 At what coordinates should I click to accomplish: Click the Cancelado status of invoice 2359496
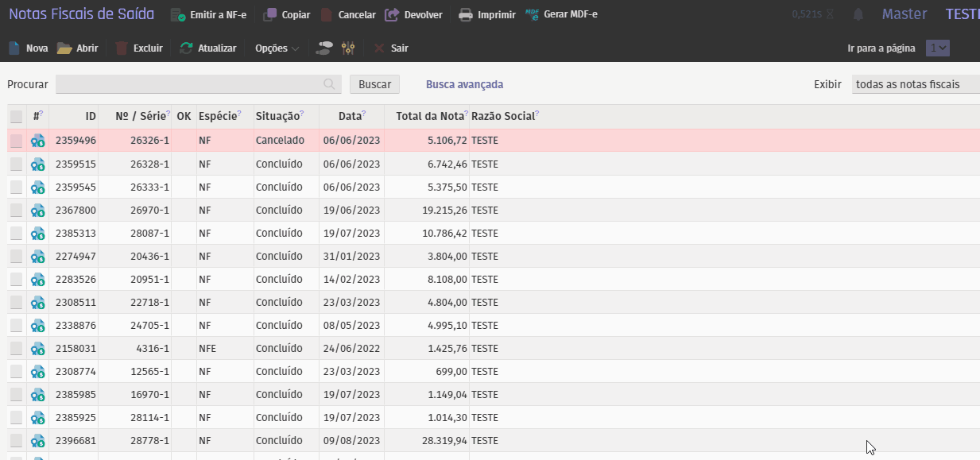(x=280, y=141)
